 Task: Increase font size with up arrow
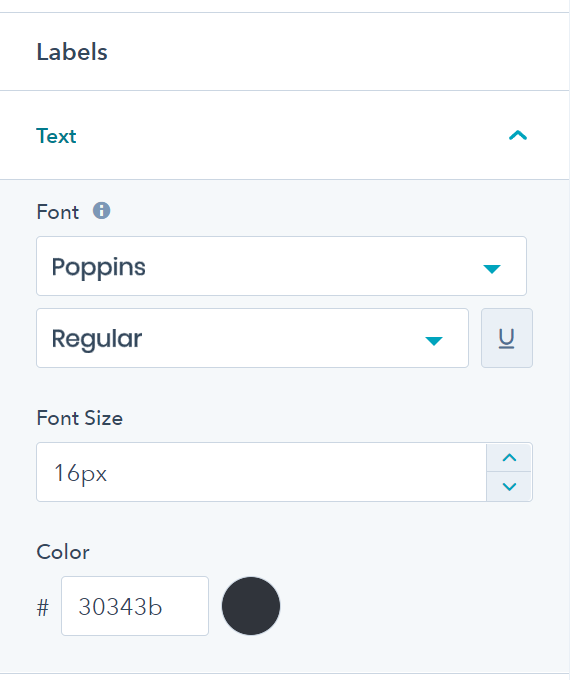point(509,458)
